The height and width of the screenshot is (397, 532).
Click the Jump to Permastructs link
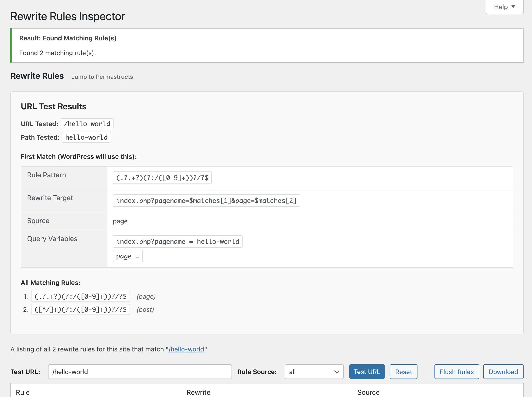pyautogui.click(x=102, y=77)
